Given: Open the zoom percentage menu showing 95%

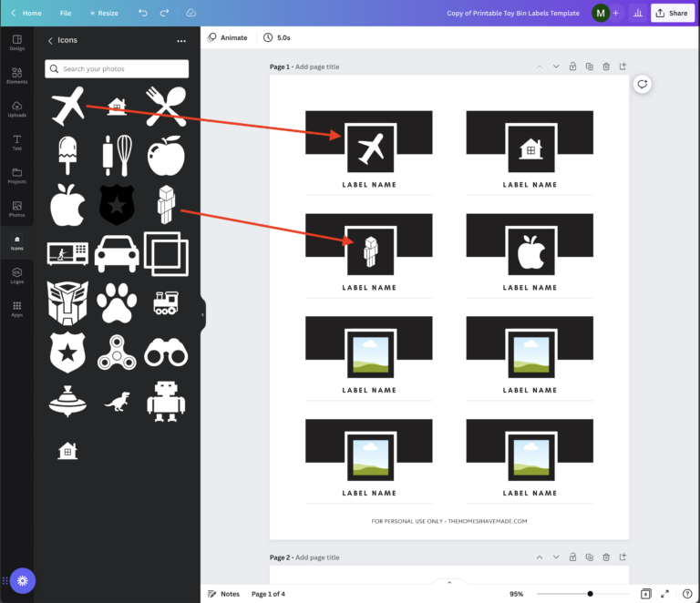Looking at the screenshot, I should coord(516,594).
